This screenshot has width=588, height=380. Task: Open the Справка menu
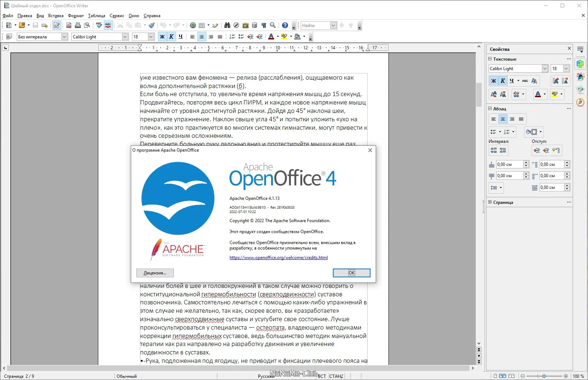[x=152, y=16]
